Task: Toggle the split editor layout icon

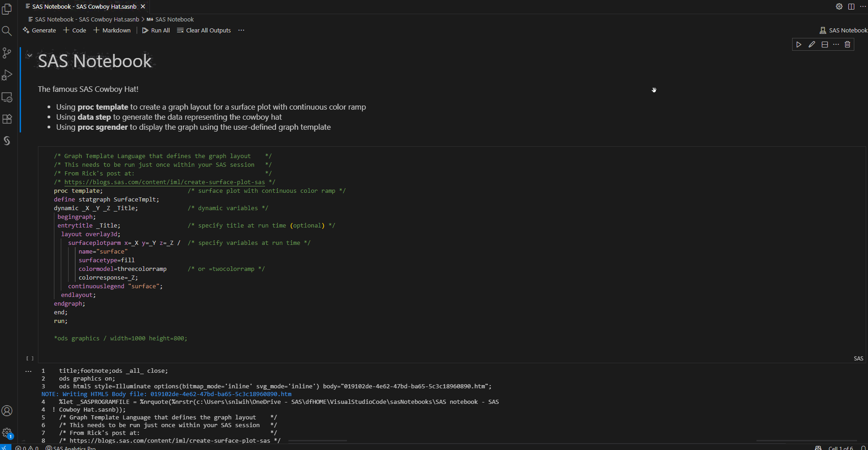Action: coord(851,6)
